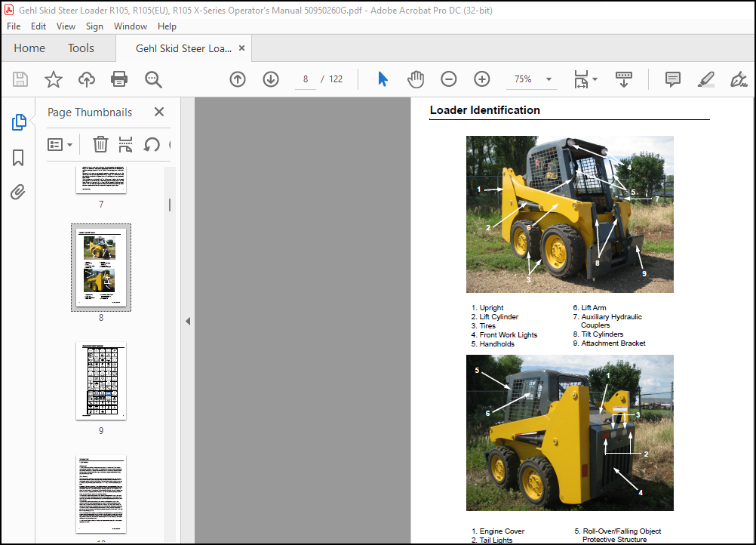Click '7. Auxiliary Hydraulic' legend text
Screen dimensions: 756x545
[607, 317]
